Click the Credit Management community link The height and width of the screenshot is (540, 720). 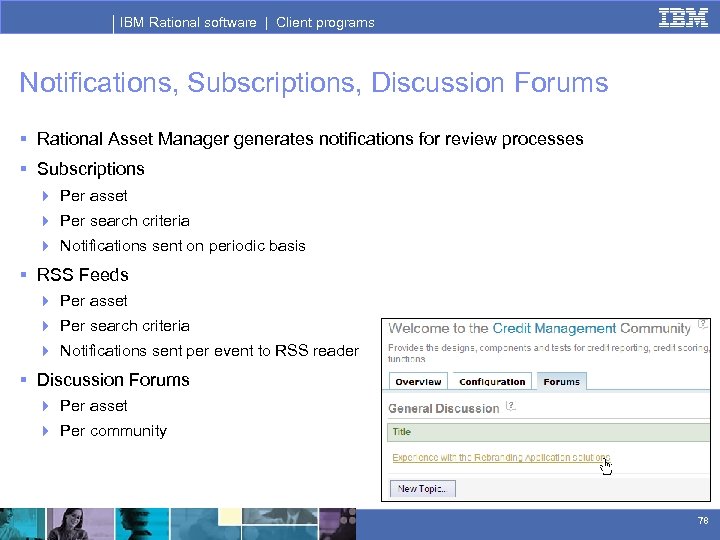coord(554,328)
